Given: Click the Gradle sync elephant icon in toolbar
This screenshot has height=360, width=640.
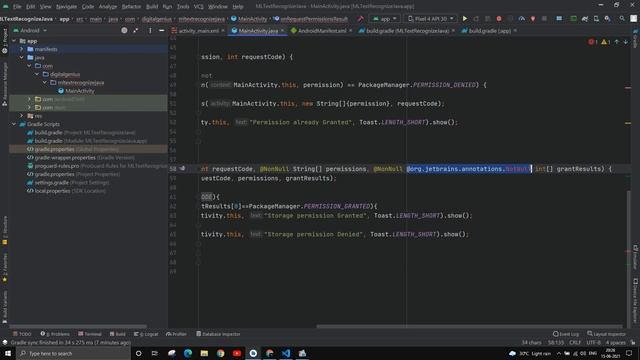Looking at the screenshot, I should (x=585, y=19).
